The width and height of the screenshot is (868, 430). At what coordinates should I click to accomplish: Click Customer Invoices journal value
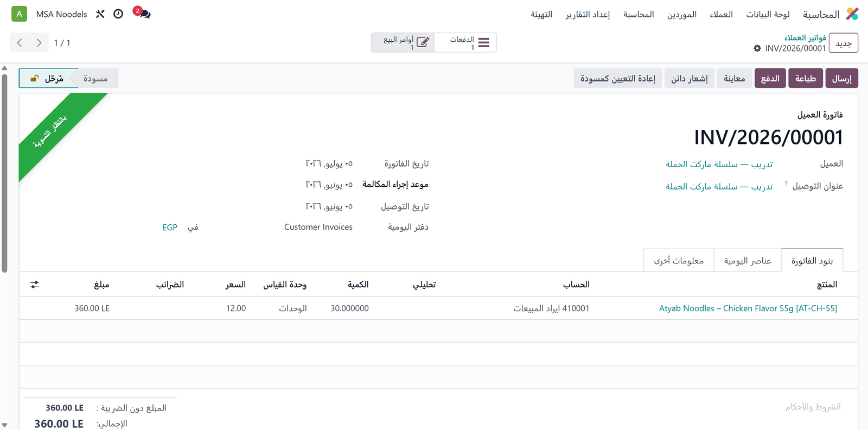318,227
